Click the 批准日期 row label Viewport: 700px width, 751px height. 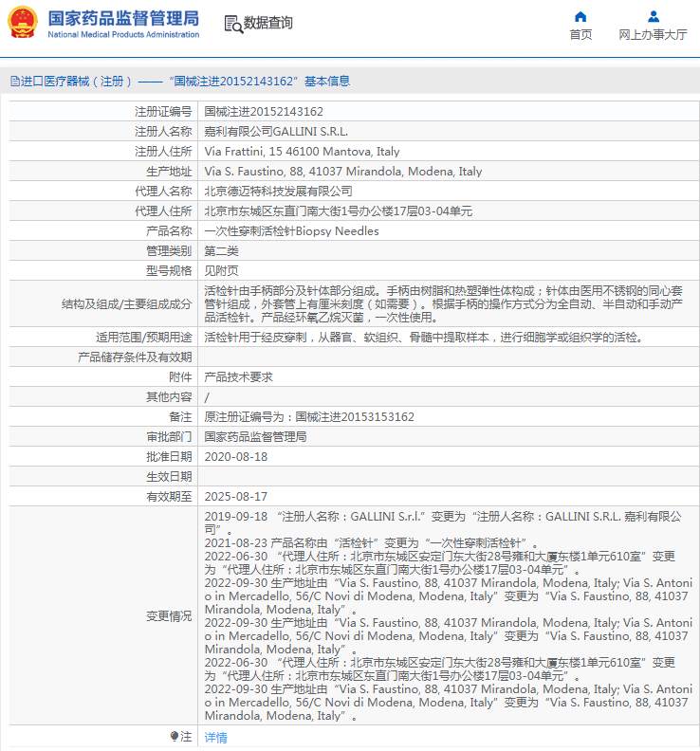point(169,457)
